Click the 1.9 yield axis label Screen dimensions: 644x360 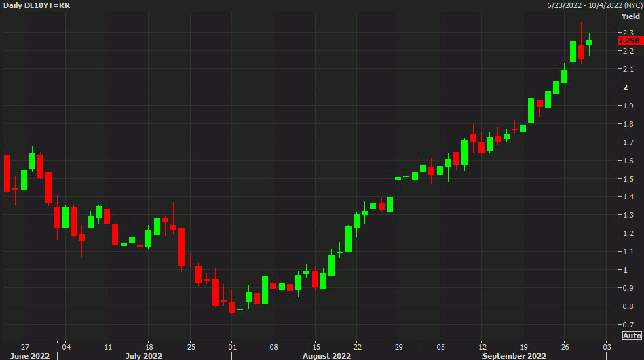click(x=628, y=106)
